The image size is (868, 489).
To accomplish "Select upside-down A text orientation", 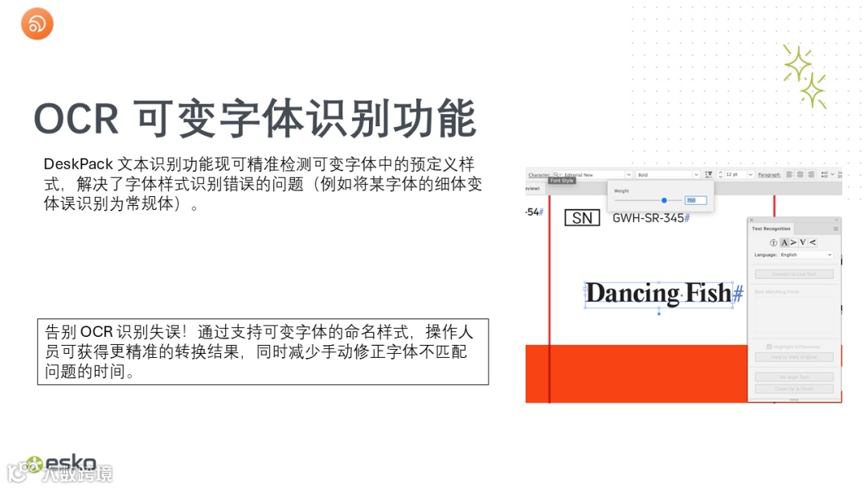I will coord(803,243).
